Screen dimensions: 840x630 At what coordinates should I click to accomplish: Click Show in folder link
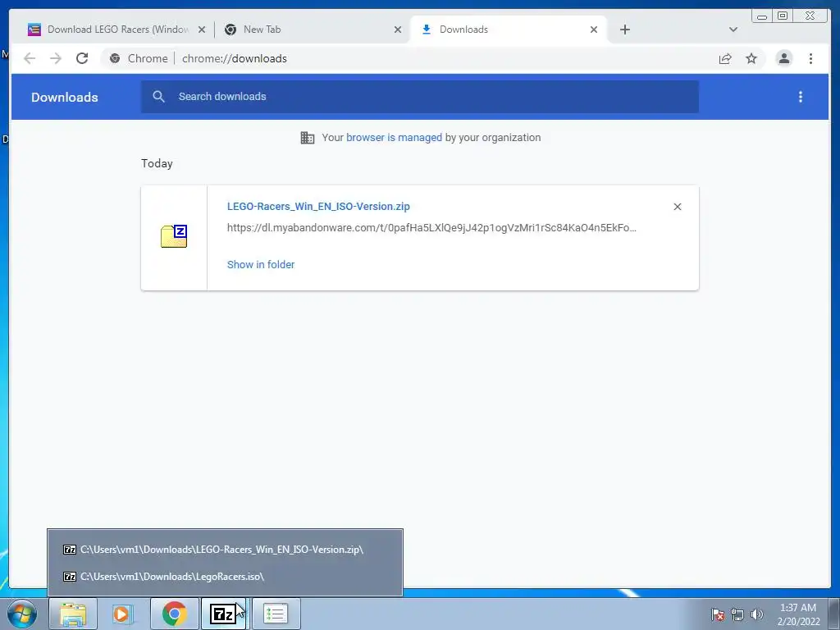click(261, 265)
